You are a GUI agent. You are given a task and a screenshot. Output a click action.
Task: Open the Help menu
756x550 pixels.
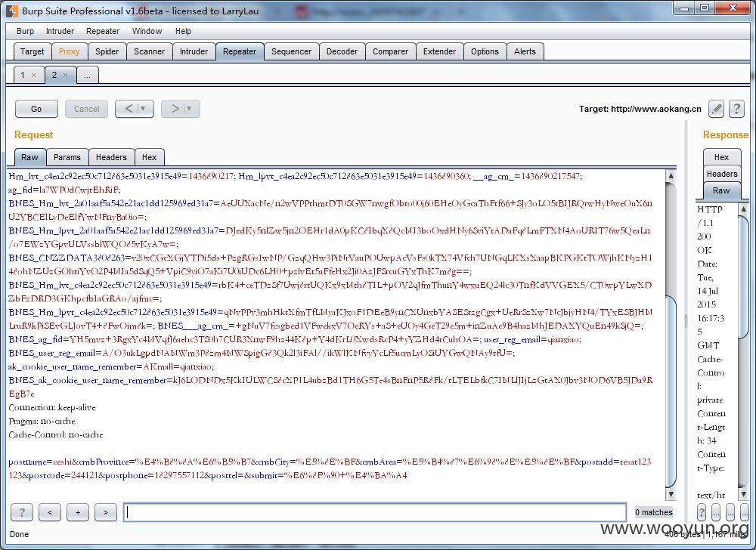pos(183,31)
